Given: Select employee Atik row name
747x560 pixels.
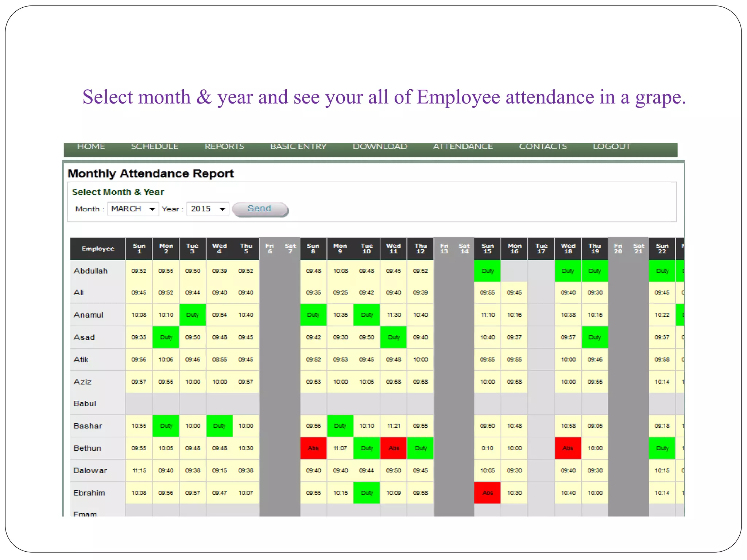Looking at the screenshot, I should click(81, 359).
